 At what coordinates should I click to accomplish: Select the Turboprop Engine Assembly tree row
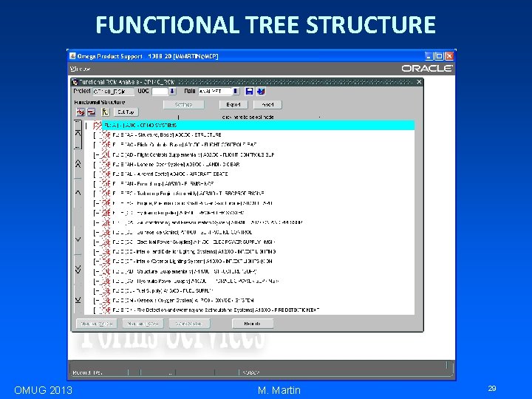click(x=188, y=194)
